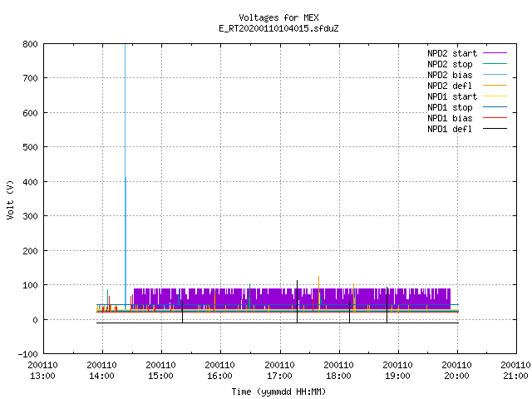Click the x-axis tick "200110 18:00"
This screenshot has height=399, width=532.
coord(338,371)
